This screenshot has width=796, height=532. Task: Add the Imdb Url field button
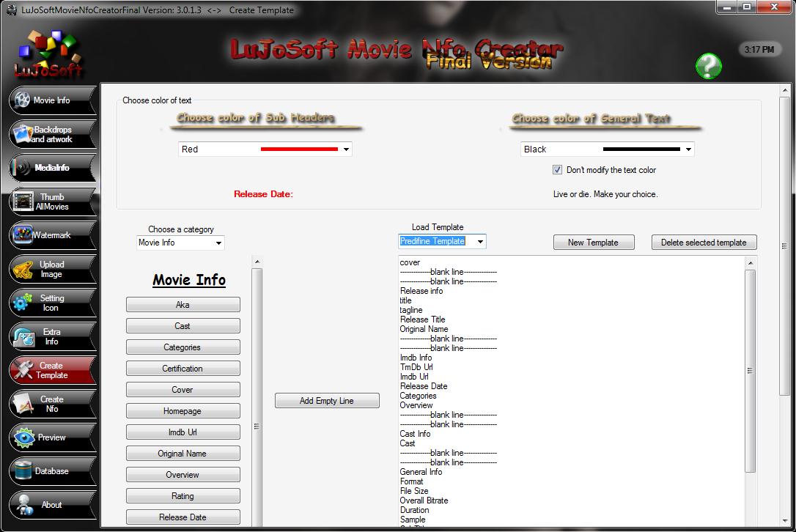click(x=183, y=432)
